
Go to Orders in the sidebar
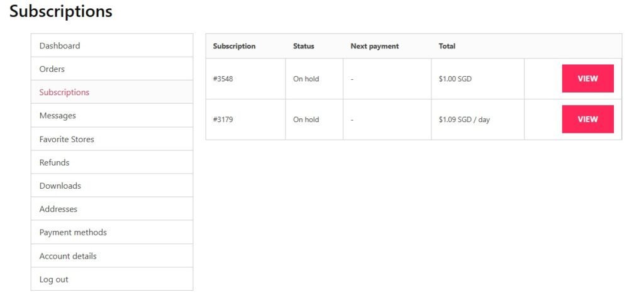click(x=112, y=69)
